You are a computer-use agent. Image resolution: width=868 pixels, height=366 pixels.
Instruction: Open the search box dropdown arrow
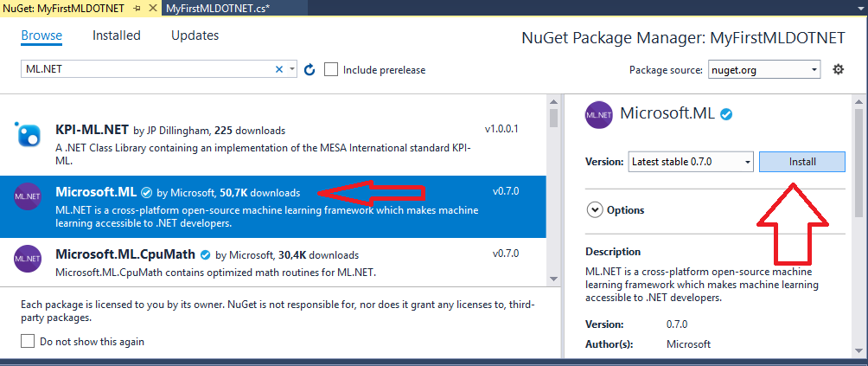coord(292,70)
